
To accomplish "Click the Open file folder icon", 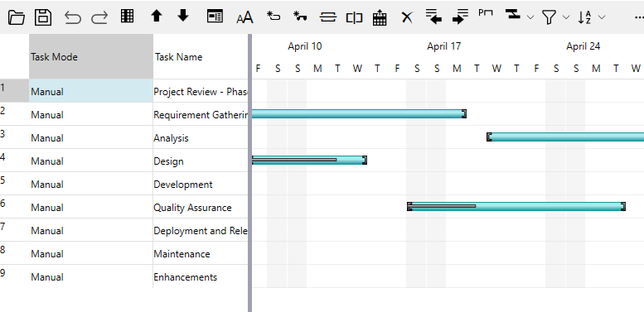I will (x=17, y=17).
